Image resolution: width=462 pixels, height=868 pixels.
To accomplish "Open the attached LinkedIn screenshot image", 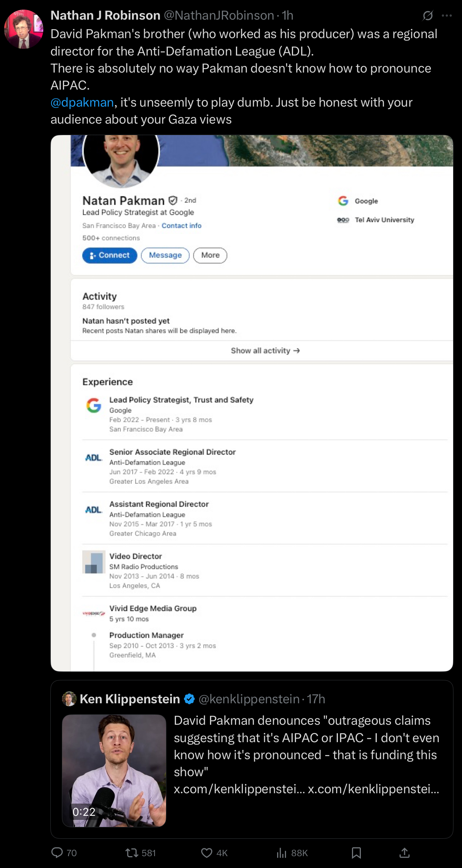I will pyautogui.click(x=252, y=403).
